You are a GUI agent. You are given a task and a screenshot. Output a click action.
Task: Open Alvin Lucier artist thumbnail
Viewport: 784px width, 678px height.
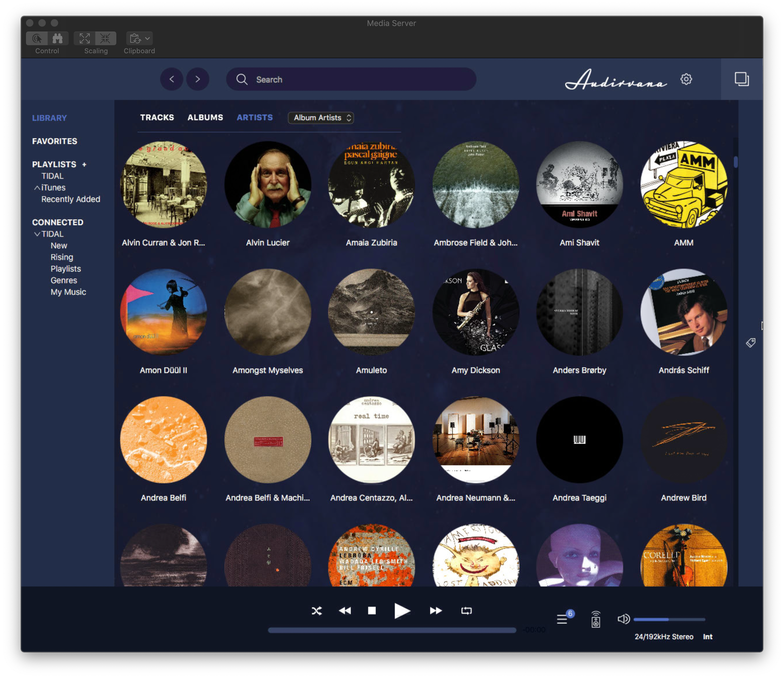pos(268,185)
